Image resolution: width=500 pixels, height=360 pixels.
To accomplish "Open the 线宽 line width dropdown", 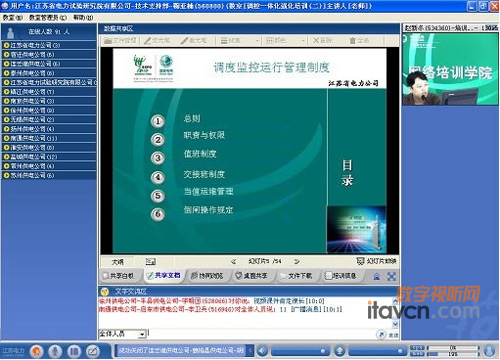I will (257, 41).
